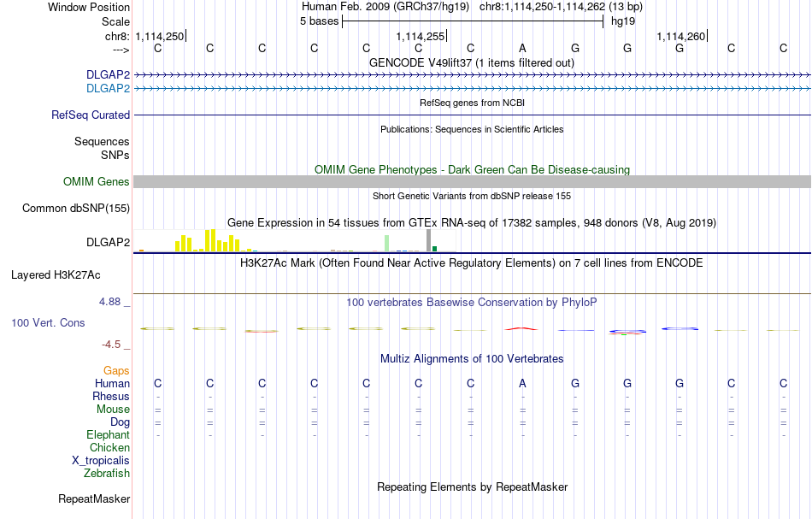The width and height of the screenshot is (812, 519).
Task: Click the Scale track label
Action: [x=115, y=21]
